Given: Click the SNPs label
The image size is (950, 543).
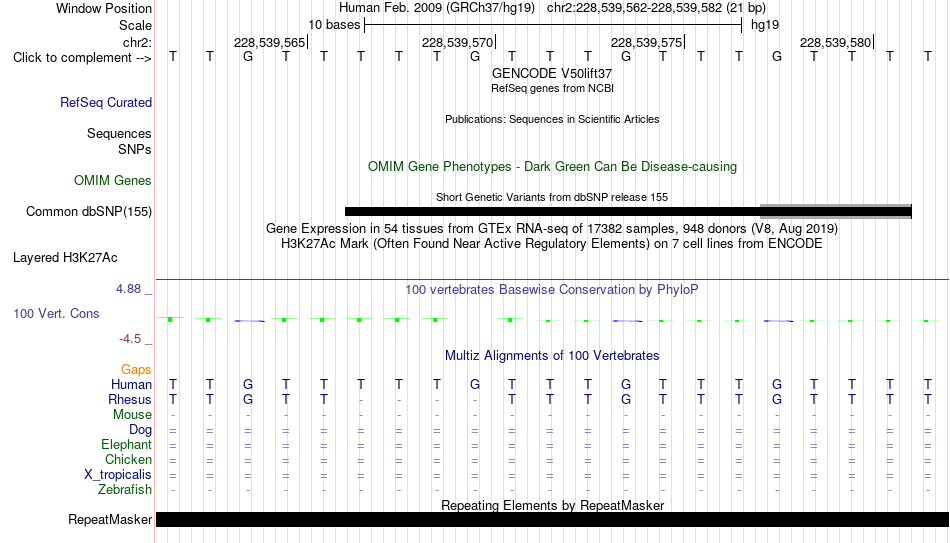Looking at the screenshot, I should tap(135, 149).
